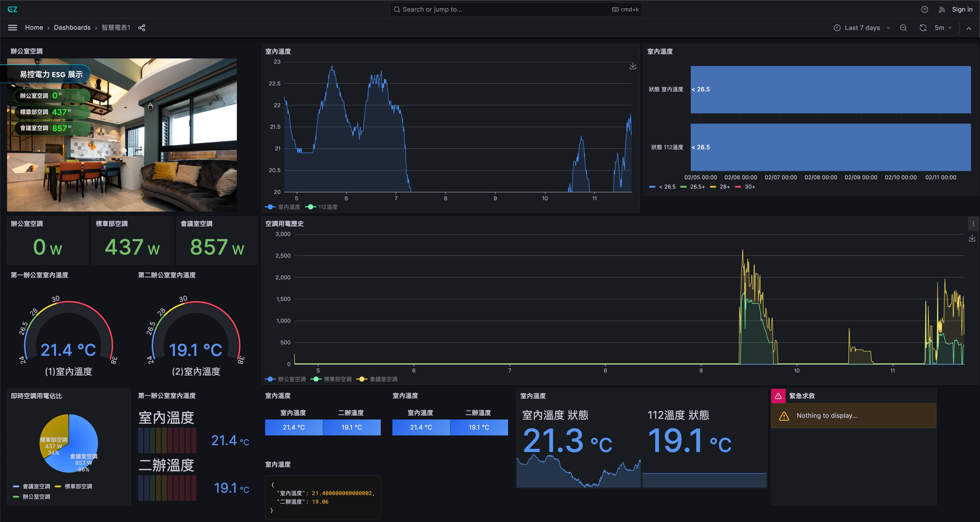Click the EZ logo icon
Viewport: 980px width, 522px height.
point(12,9)
